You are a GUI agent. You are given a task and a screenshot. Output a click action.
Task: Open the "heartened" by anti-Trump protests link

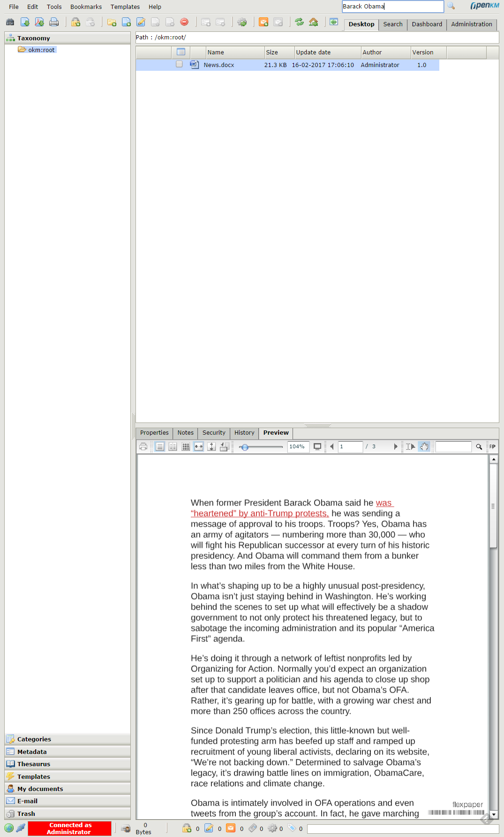(260, 514)
